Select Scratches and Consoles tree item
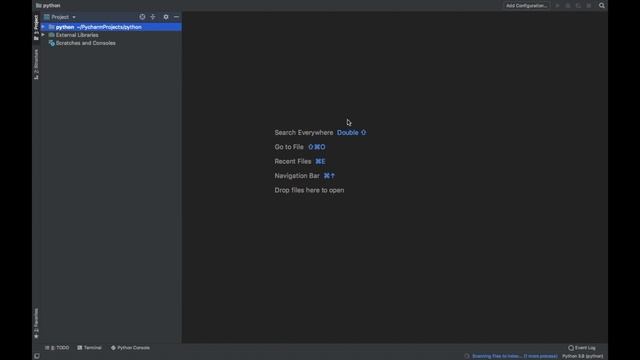This screenshot has width=640, height=360. coord(86,43)
